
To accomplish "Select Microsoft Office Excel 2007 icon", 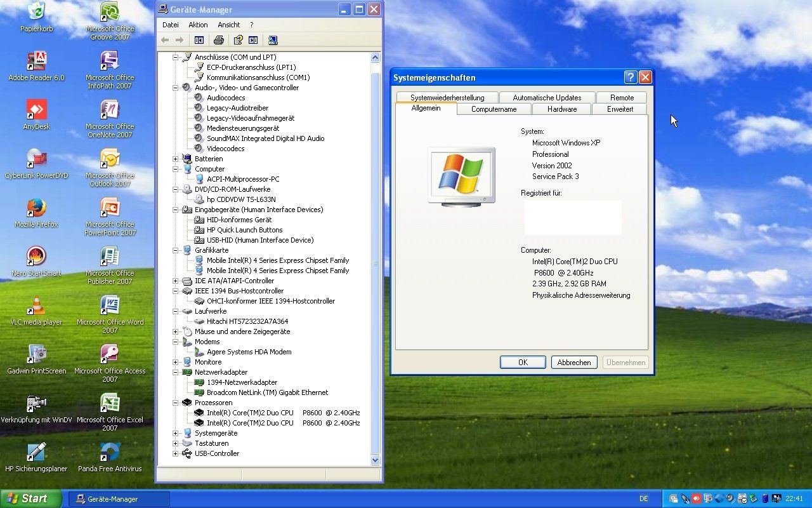I will pos(110,412).
